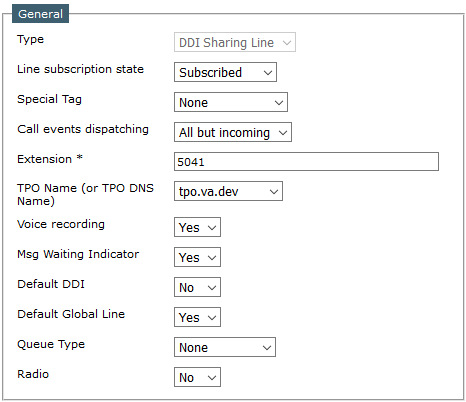Open the Default Global Line dropdown
The width and height of the screenshot is (466, 402).
point(197,317)
